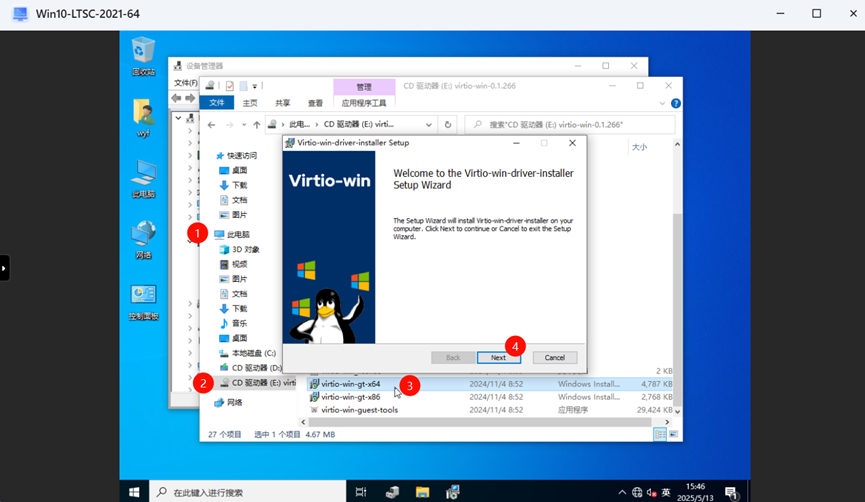Open the 主页 ribbon tab

point(250,103)
